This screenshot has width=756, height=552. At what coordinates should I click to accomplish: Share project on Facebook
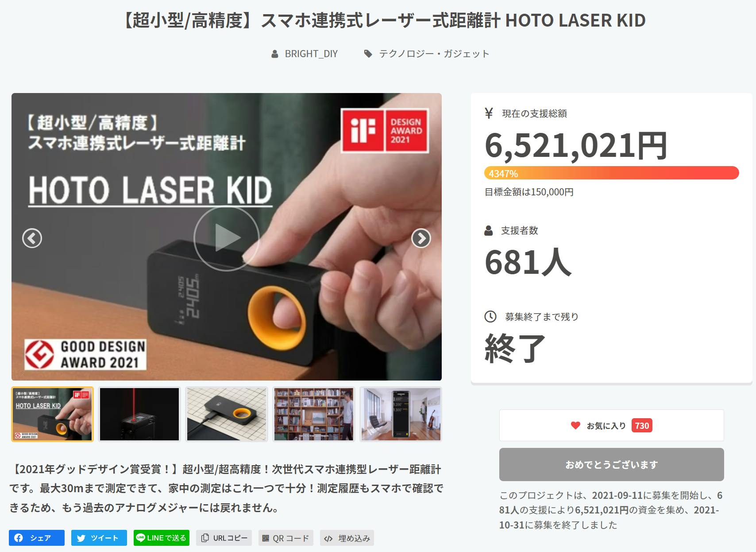tap(37, 538)
